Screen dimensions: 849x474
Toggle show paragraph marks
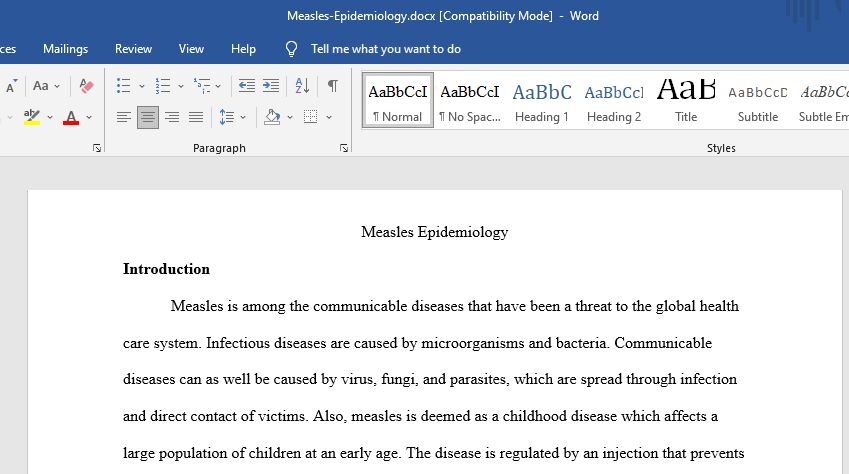(x=332, y=86)
